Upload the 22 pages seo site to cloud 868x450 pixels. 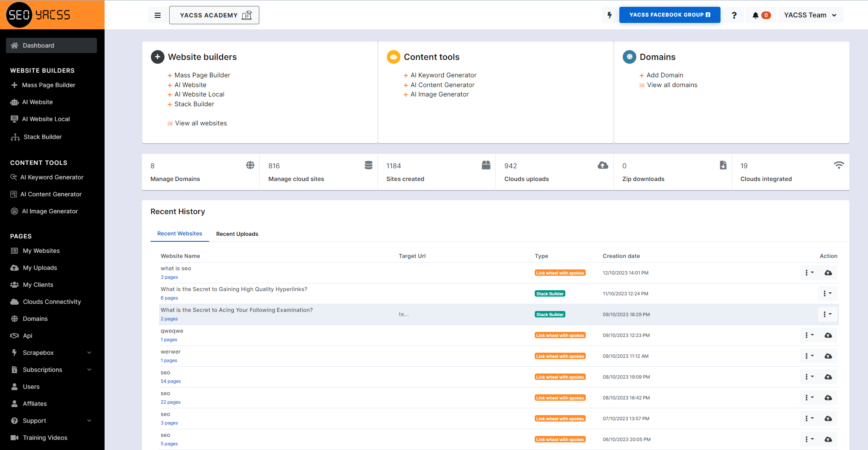click(828, 398)
